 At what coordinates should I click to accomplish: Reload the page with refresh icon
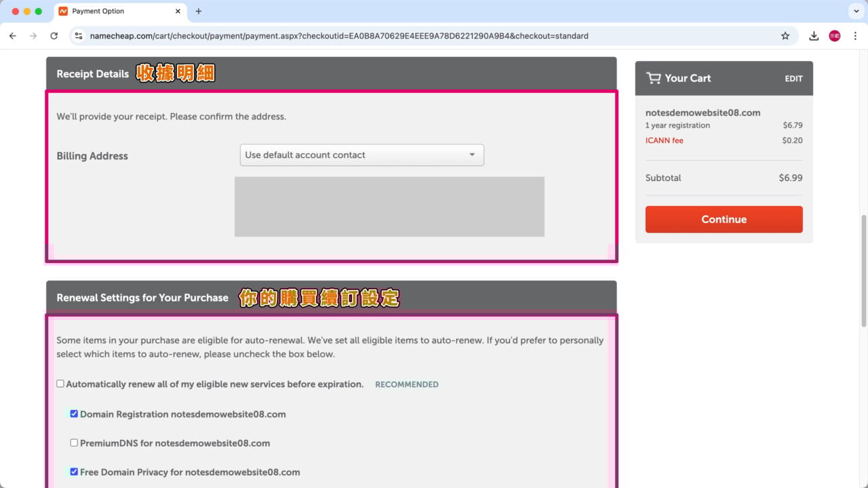click(x=54, y=36)
